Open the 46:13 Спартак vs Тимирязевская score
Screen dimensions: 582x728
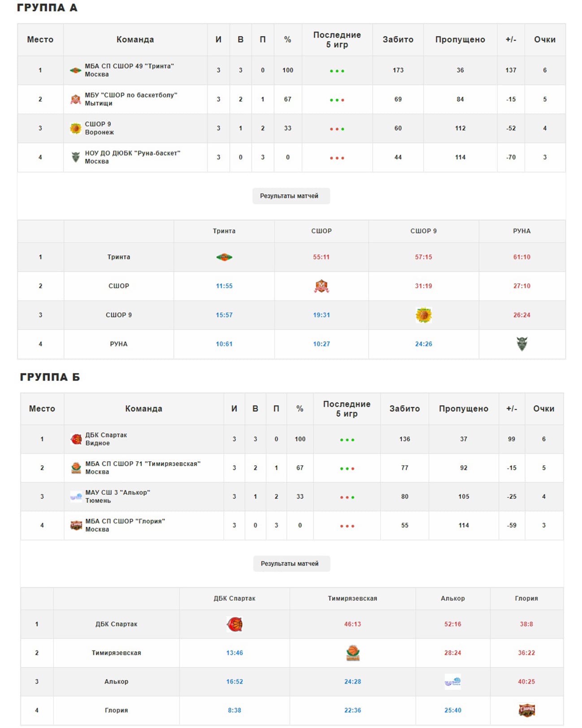pyautogui.click(x=352, y=624)
